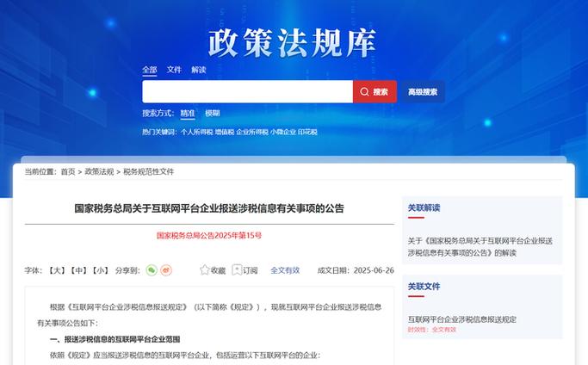Select the 解读 search tab
588x365 pixels.
(199, 70)
